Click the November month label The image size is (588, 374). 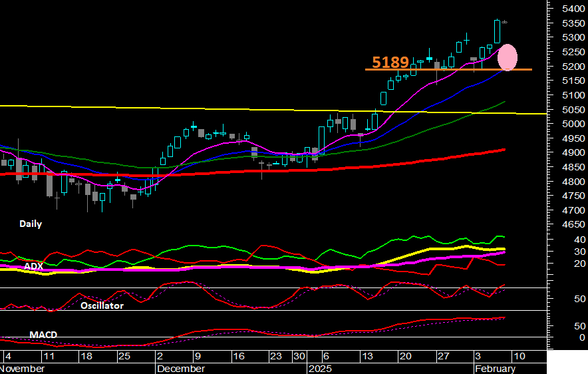(x=22, y=369)
